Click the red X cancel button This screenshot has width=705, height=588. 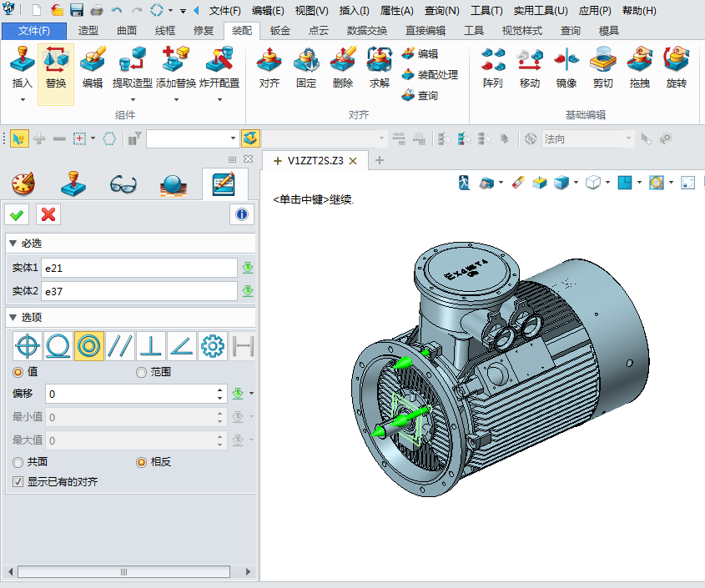(48, 214)
